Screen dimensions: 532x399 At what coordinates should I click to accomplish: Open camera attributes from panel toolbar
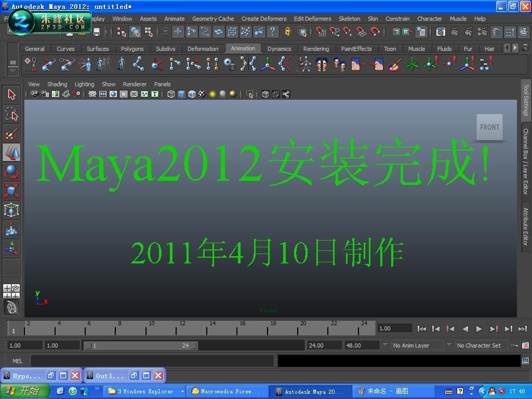(45, 94)
